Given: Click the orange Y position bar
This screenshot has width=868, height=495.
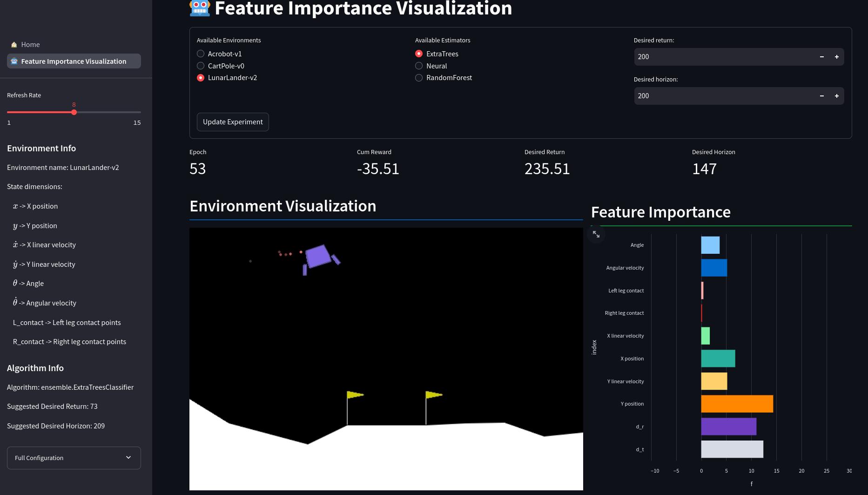Looking at the screenshot, I should pos(737,404).
